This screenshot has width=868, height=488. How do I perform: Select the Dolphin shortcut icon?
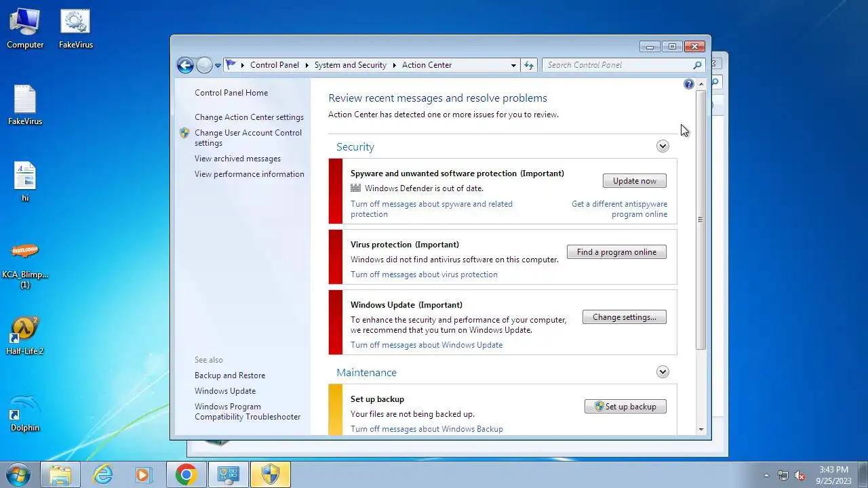[x=25, y=412]
